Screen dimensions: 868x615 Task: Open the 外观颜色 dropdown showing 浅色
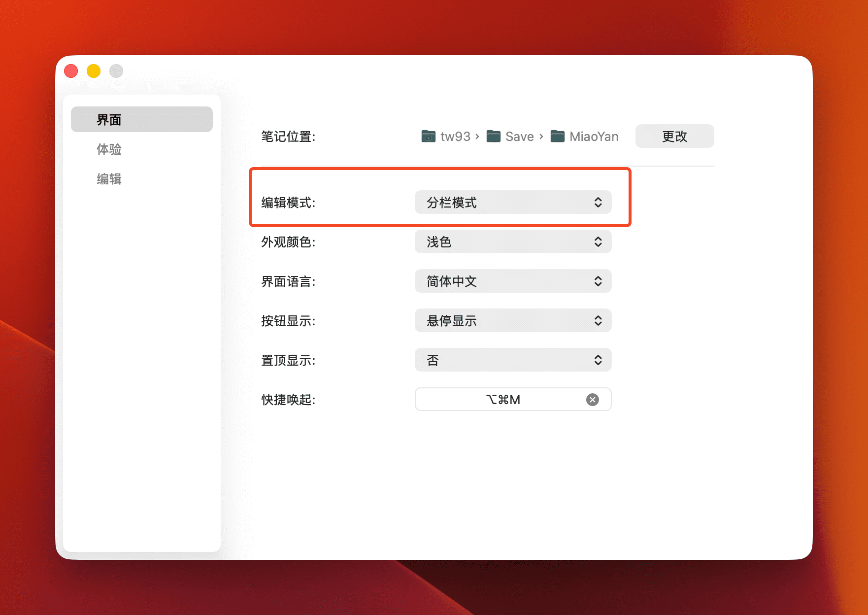[513, 242]
